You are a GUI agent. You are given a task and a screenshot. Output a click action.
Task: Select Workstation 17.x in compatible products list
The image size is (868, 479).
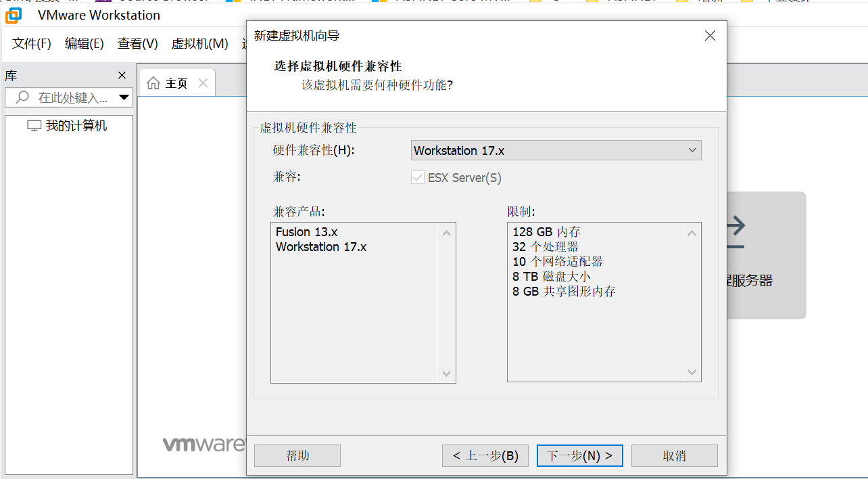click(x=321, y=247)
